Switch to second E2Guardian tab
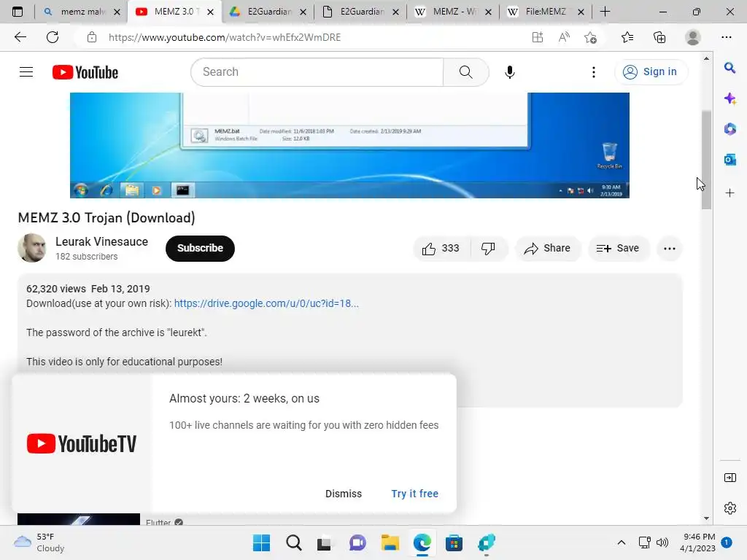This screenshot has width=747, height=560. click(360, 12)
